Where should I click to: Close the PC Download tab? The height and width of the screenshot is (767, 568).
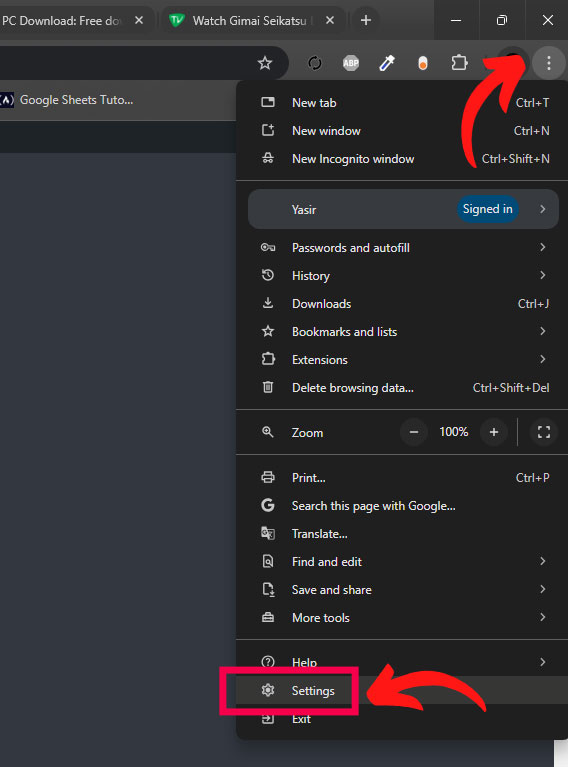coord(139,20)
